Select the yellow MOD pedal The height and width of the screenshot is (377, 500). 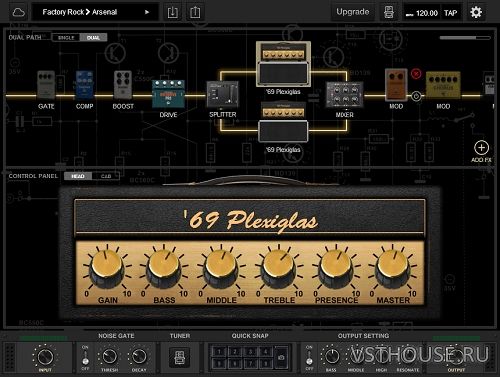(x=443, y=85)
